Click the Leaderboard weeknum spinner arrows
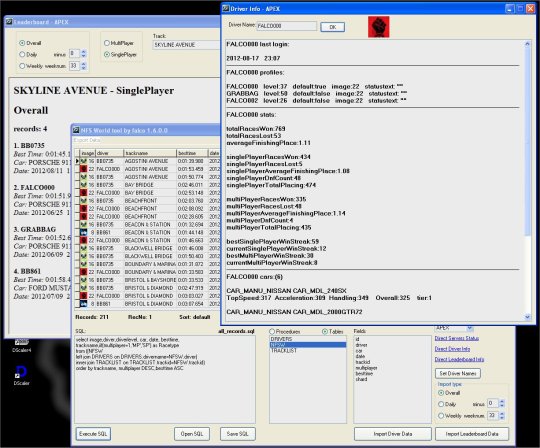Viewport: 540px width, 448px height. click(83, 65)
